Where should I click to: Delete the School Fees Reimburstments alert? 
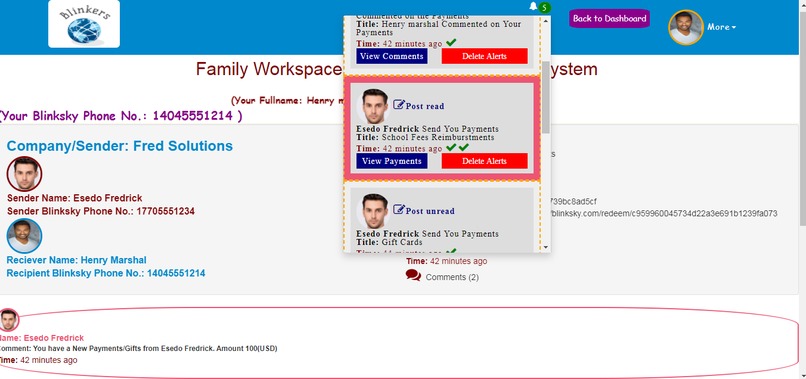[484, 161]
